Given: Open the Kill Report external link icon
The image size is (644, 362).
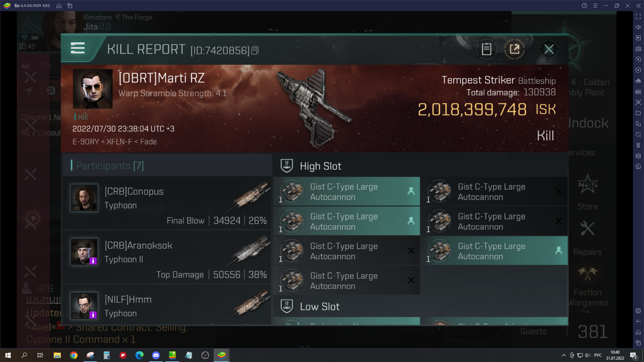Looking at the screenshot, I should point(515,49).
